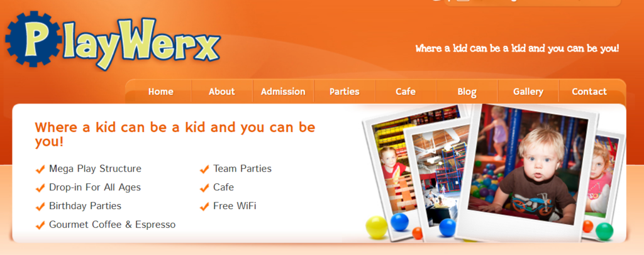Click the baby in ball pit photo
The height and width of the screenshot is (255, 644).
pyautogui.click(x=528, y=172)
